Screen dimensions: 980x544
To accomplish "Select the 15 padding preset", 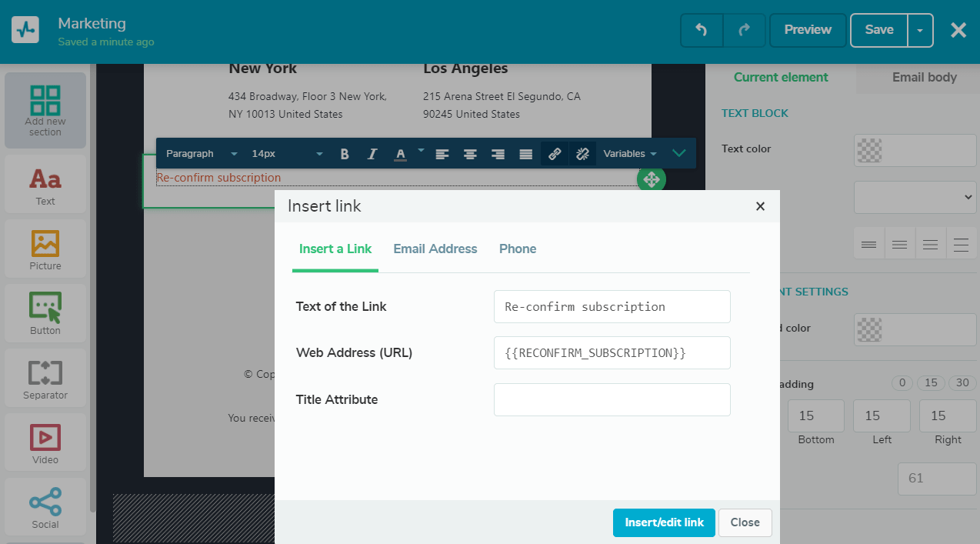I will 931,383.
